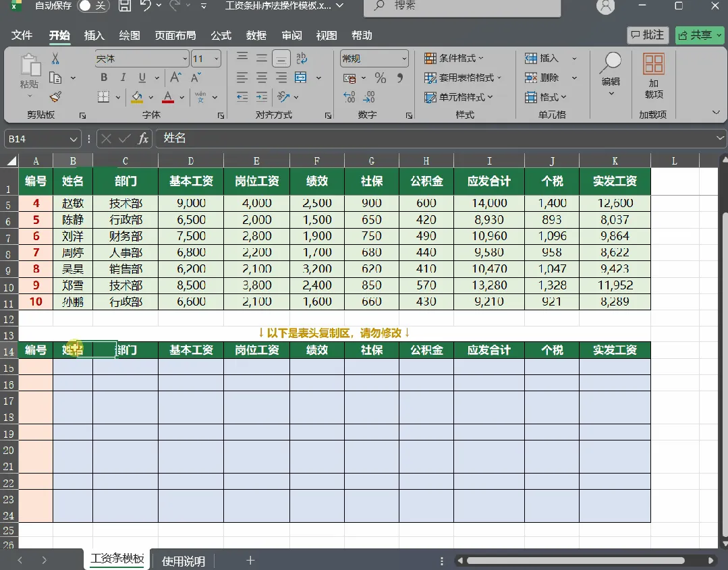Open the Add-ins icon

pos(653,76)
